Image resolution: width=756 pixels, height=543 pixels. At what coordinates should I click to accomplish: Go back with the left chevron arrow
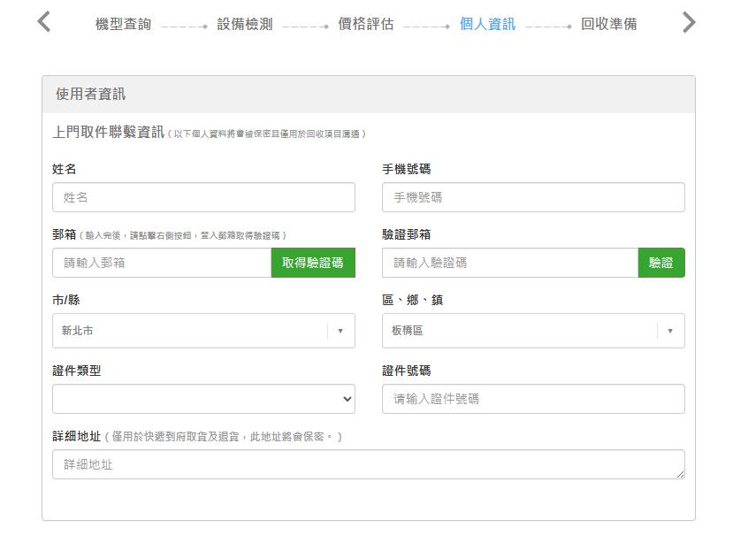tap(44, 22)
